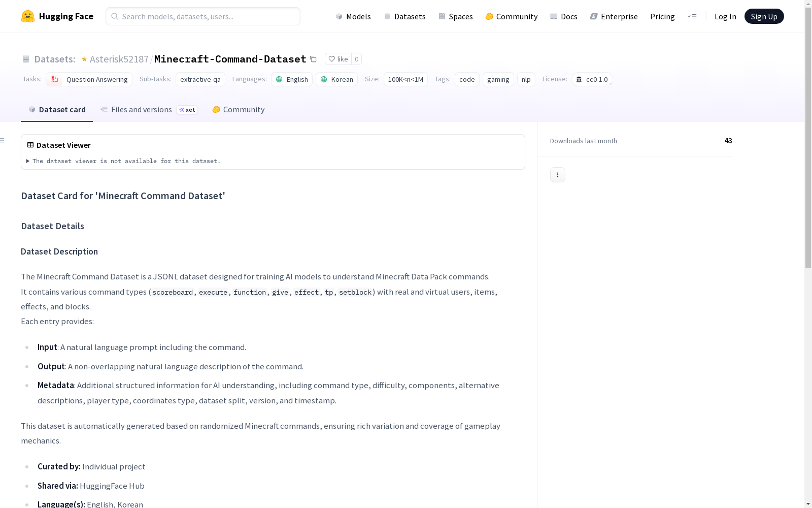Open the more navigation menu dropdown
The image size is (812, 508).
pos(692,16)
